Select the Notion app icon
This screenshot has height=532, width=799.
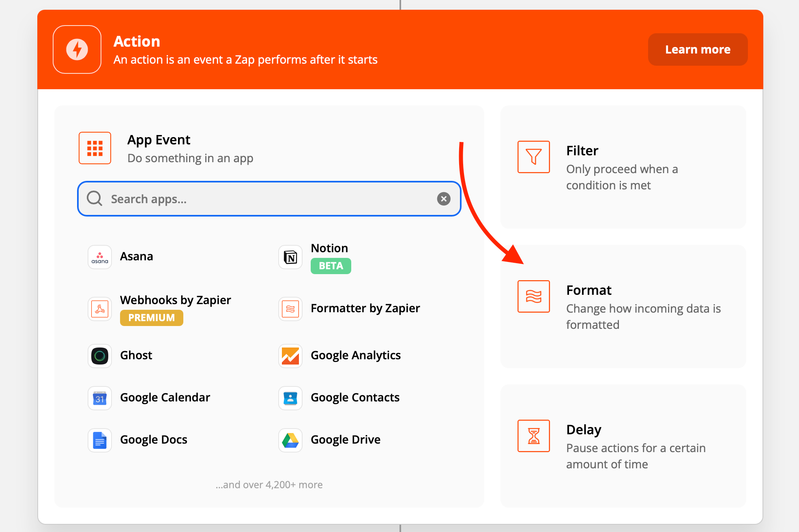[x=290, y=257]
